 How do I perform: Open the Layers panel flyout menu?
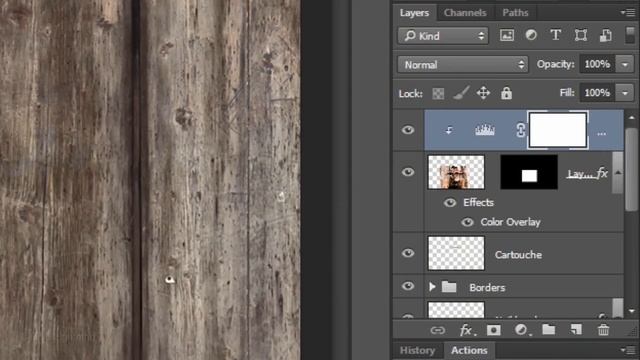(629, 13)
